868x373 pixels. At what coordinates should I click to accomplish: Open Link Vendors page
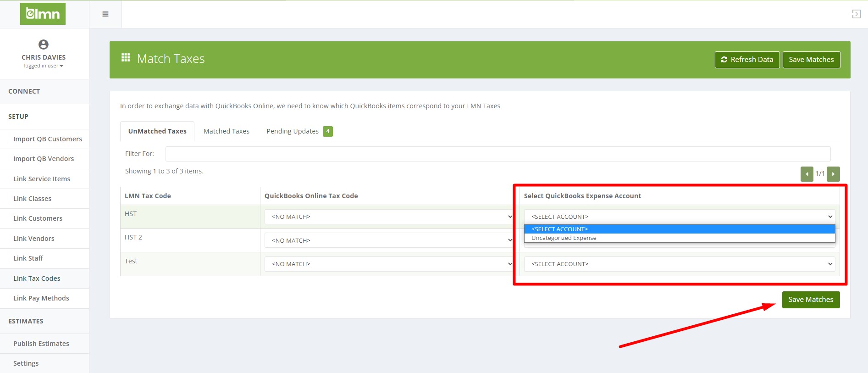click(44, 239)
